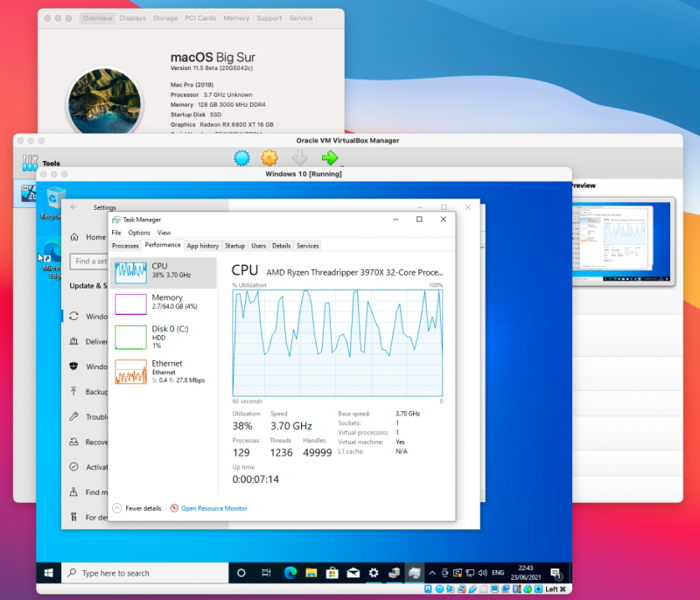The height and width of the screenshot is (600, 700).
Task: Click the green Show arrow in VirtualBox Manager
Action: [x=330, y=158]
